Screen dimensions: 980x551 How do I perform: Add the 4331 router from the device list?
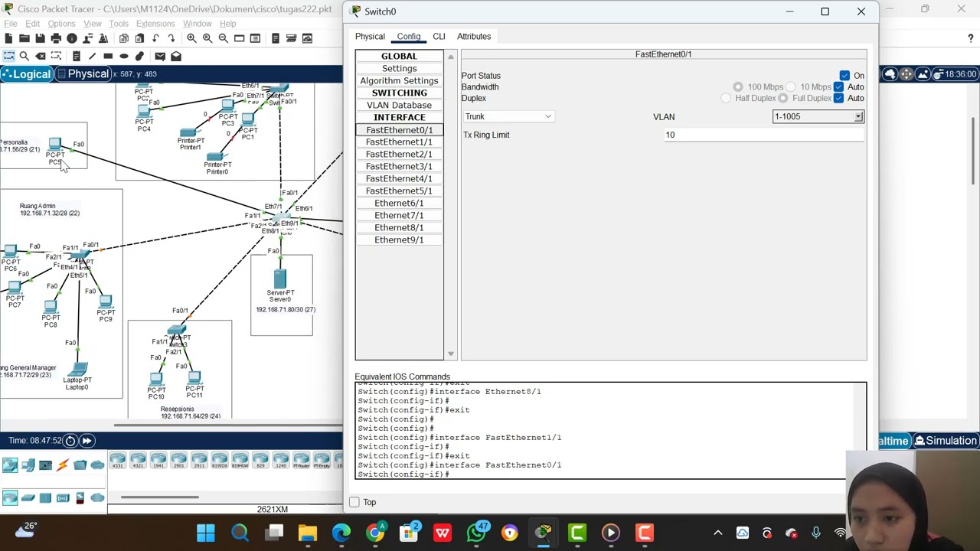point(117,461)
